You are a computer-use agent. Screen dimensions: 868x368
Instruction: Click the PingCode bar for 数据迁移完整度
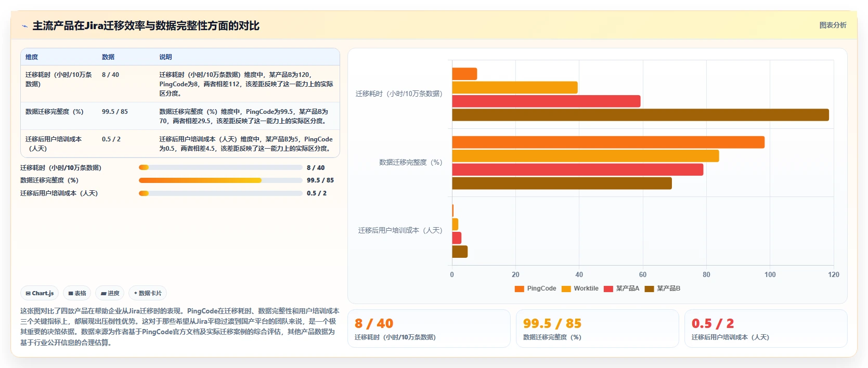(608, 142)
